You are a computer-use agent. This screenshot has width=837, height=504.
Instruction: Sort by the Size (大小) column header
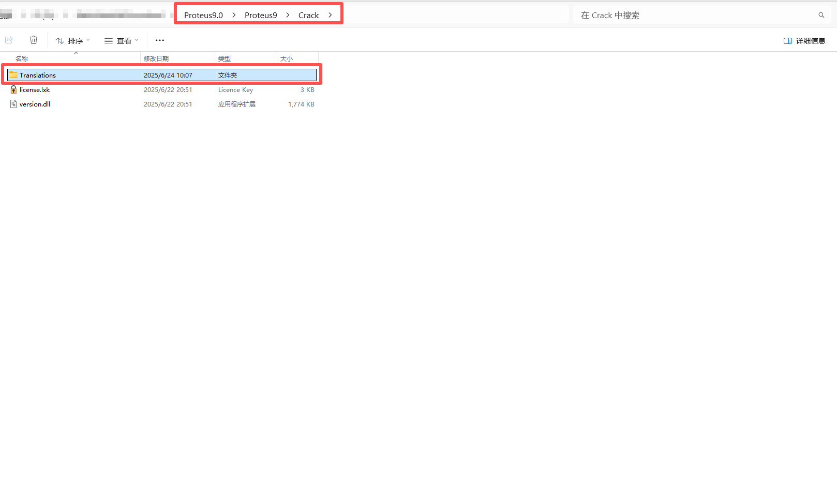click(287, 58)
